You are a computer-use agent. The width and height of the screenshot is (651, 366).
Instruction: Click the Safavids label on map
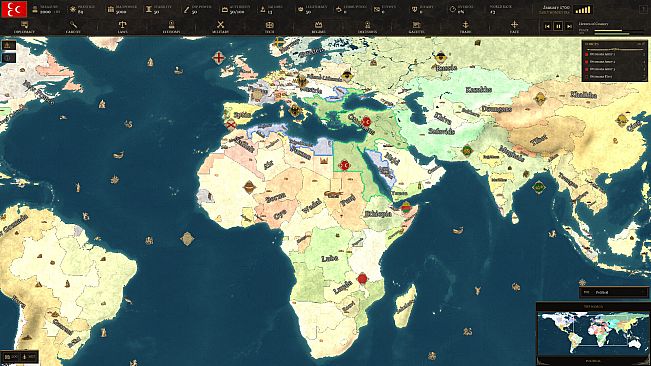441,131
